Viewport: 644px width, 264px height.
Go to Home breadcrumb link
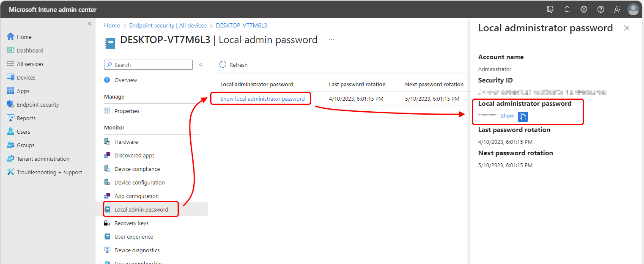112,25
